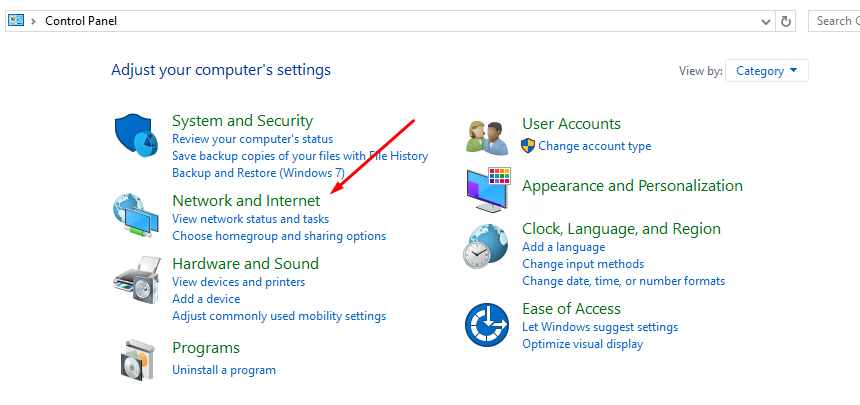
Task: Choose Add a language link
Action: (x=563, y=247)
